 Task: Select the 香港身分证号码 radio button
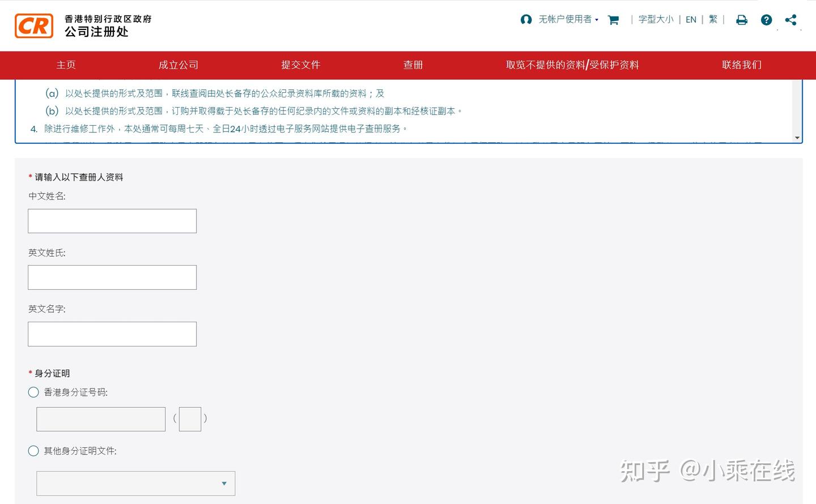click(33, 392)
